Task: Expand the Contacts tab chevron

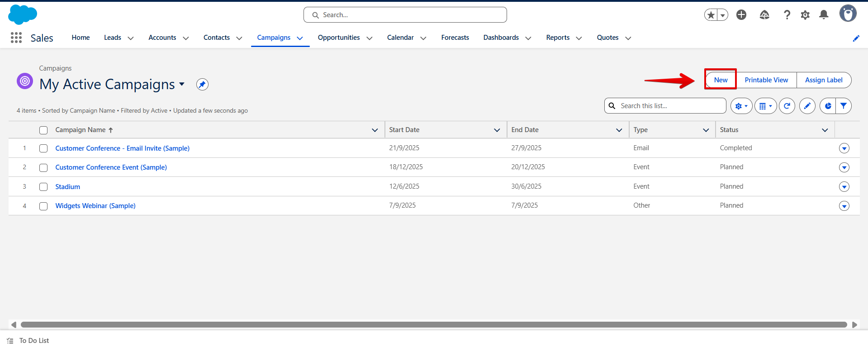Action: click(239, 38)
